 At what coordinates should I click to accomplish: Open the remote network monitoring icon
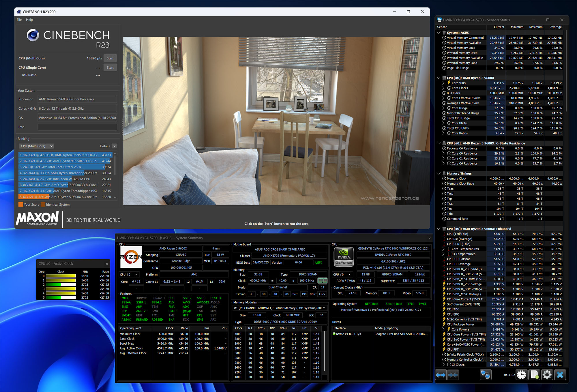pos(485,375)
